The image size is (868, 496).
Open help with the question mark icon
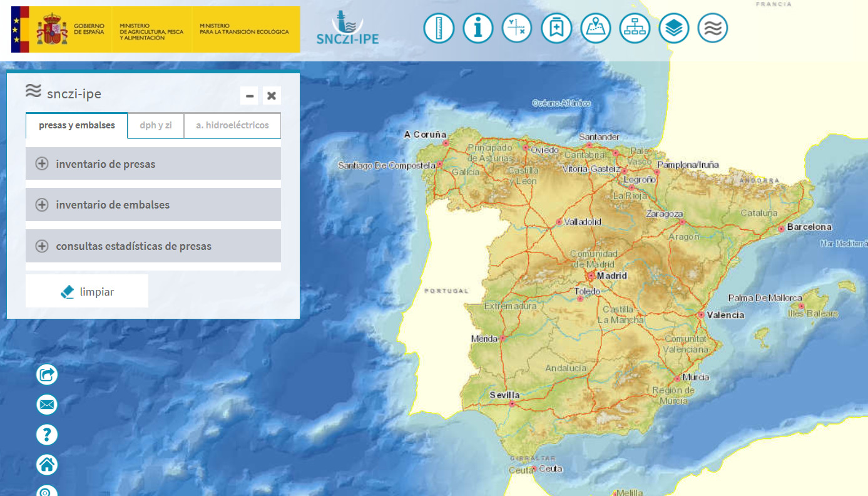tap(47, 435)
